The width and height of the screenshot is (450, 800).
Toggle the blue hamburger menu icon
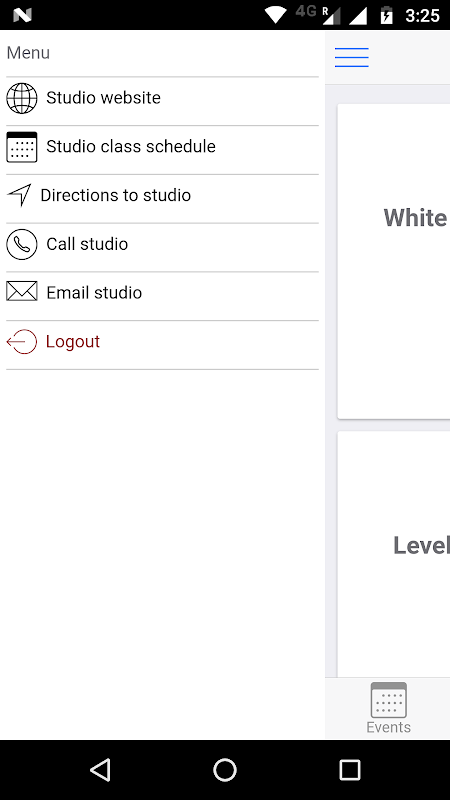point(352,57)
